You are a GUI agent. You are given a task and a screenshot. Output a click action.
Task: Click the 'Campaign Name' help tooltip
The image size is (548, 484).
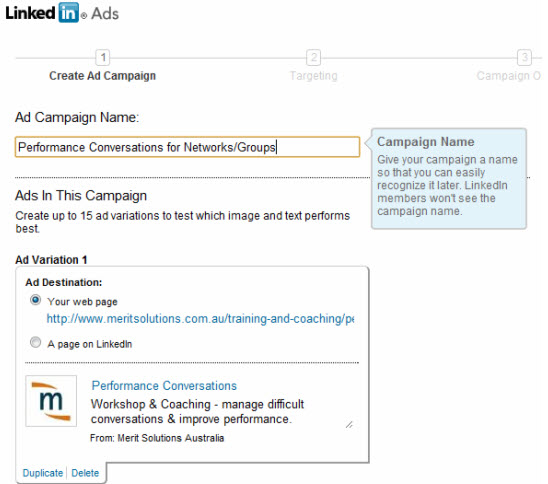[x=448, y=178]
